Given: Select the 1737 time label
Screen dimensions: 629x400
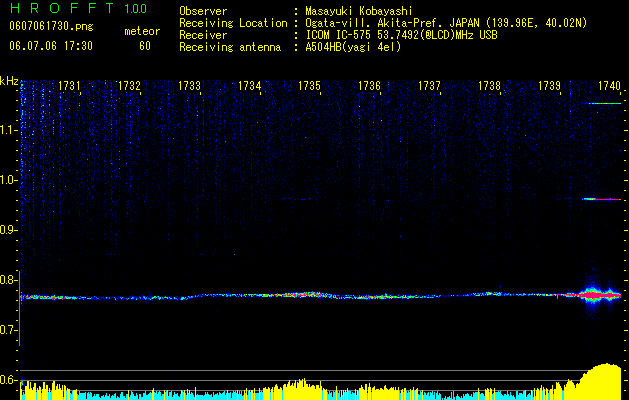Looking at the screenshot, I should (429, 86).
